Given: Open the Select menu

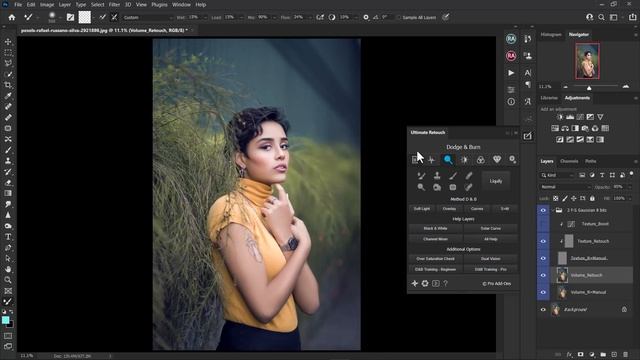Looking at the screenshot, I should point(98,4).
